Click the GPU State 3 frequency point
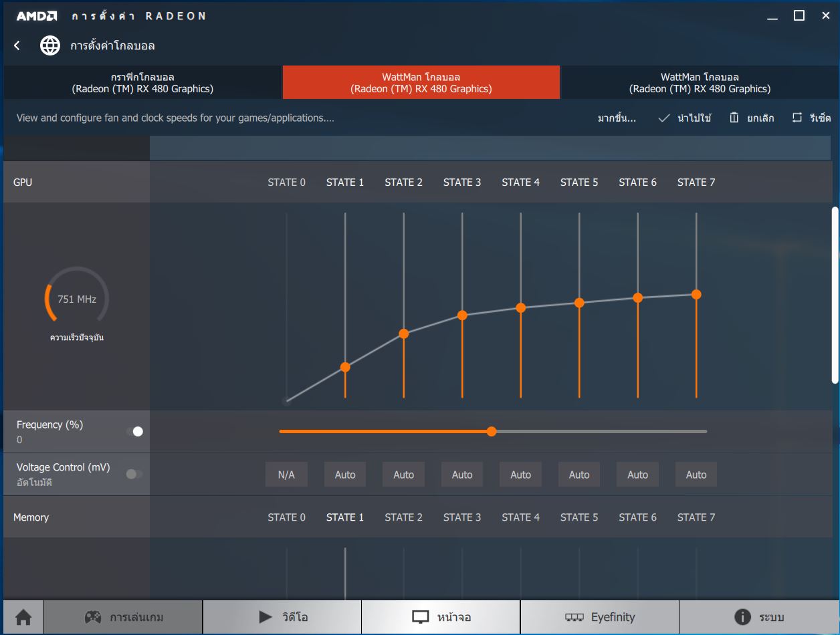 point(462,315)
